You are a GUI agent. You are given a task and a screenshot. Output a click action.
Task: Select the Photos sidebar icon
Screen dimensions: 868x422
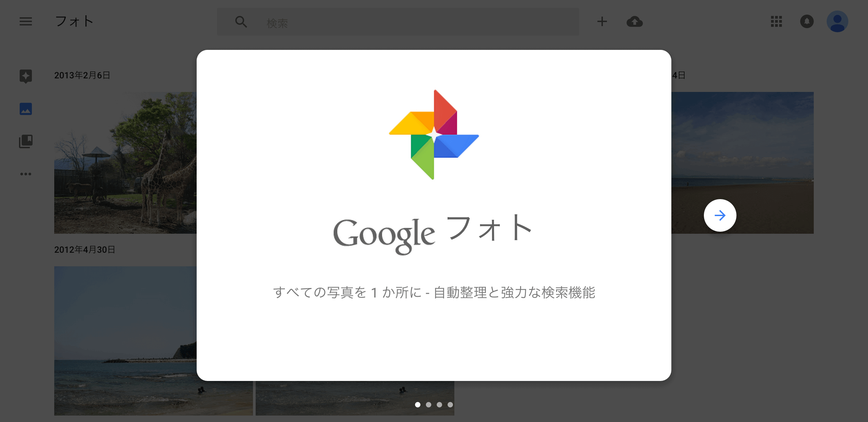point(26,109)
